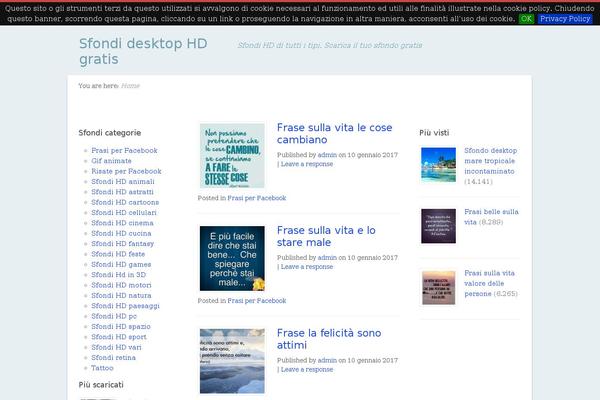Browse Sfondi HD fantasy category

[x=122, y=243]
